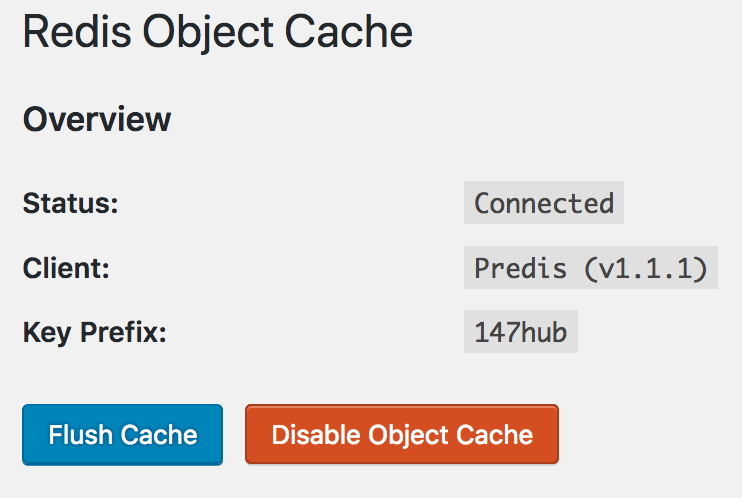Click the v1.1.1 version number text
Screen dimensions: 742x498
click(x=647, y=268)
